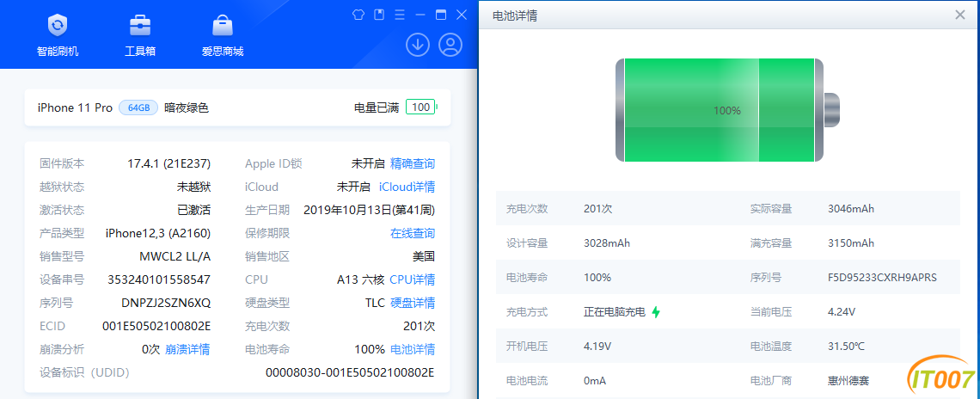
Task: Open the user account profile icon
Action: pyautogui.click(x=450, y=45)
